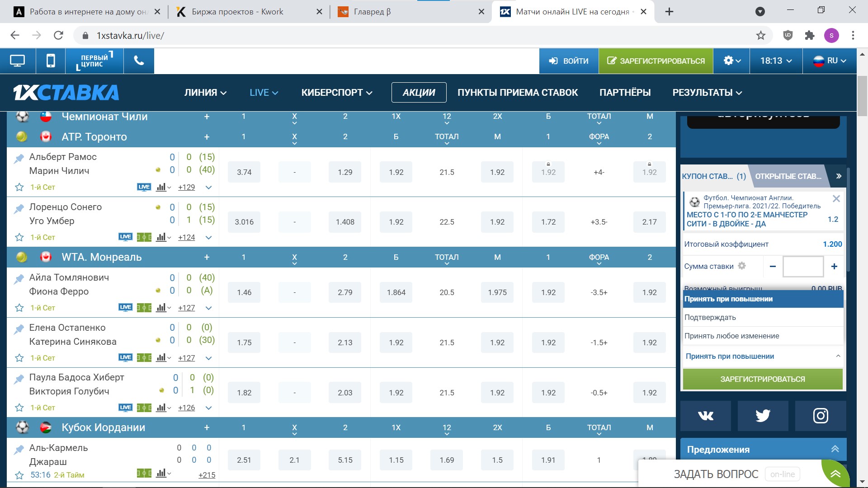
Task: Open the Chrome menu three dots
Action: pos(853,35)
